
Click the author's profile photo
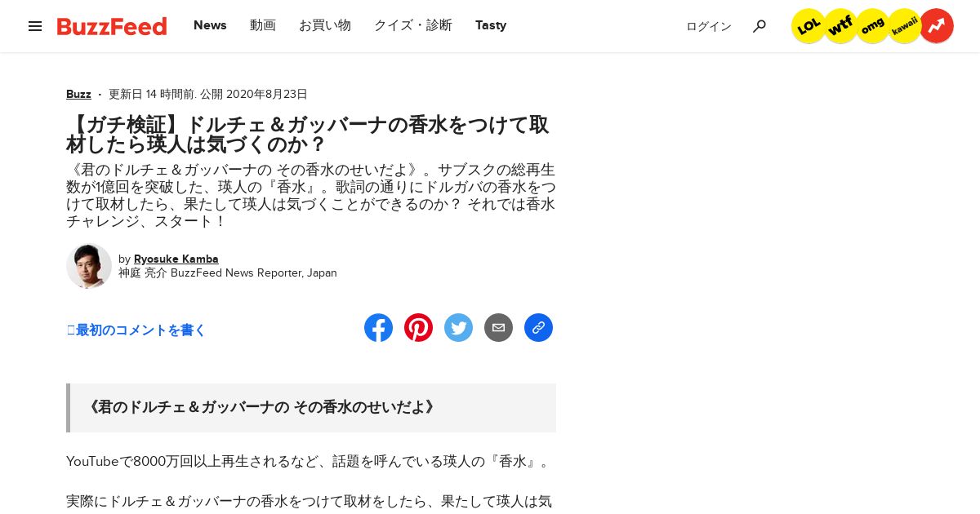pos(89,266)
